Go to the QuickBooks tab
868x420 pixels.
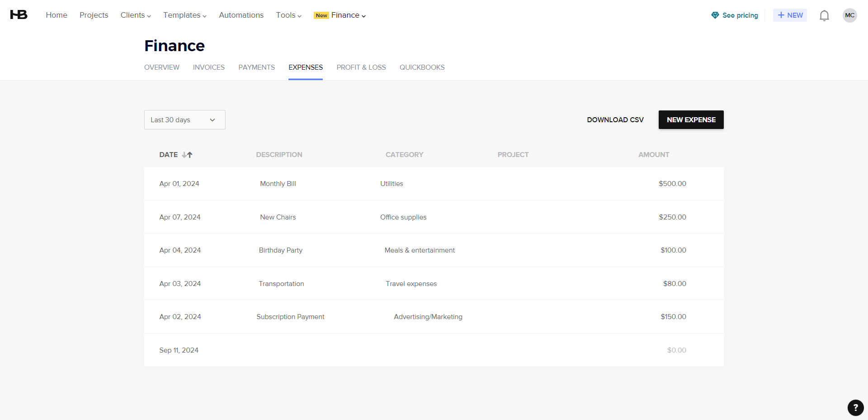click(x=422, y=67)
